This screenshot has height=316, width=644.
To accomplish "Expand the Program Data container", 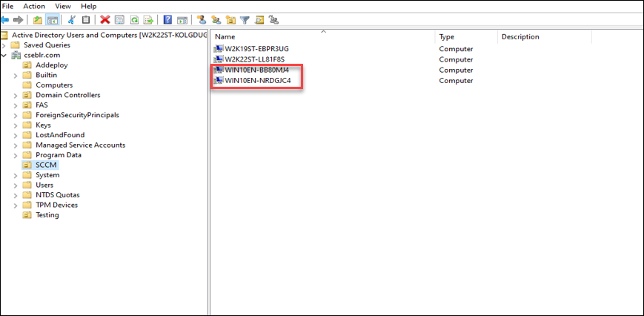I will click(16, 155).
